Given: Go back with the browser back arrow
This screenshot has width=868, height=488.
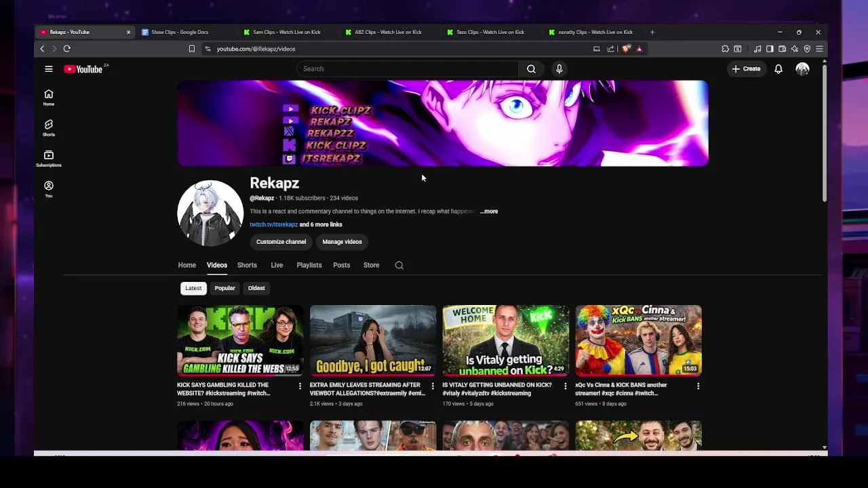Looking at the screenshot, I should click(x=42, y=49).
